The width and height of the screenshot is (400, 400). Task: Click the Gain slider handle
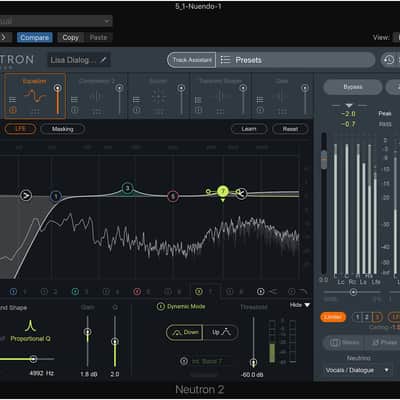88,332
